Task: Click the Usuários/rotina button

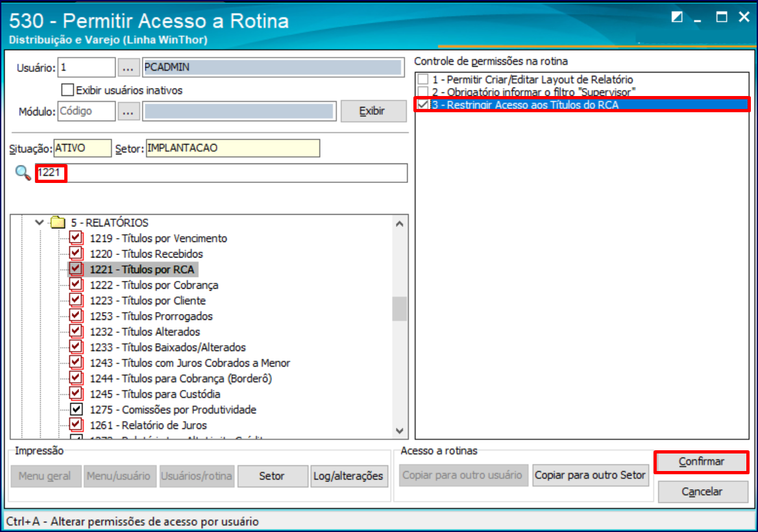Action: 197,476
